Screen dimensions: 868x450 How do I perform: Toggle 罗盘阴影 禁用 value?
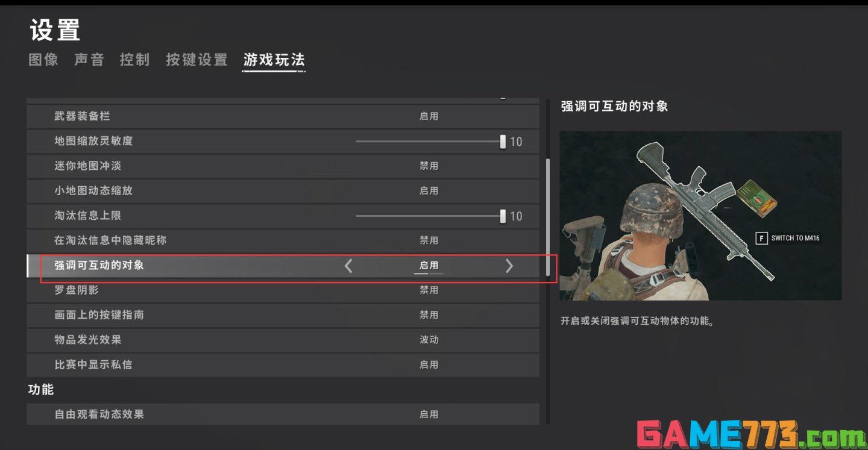point(429,290)
